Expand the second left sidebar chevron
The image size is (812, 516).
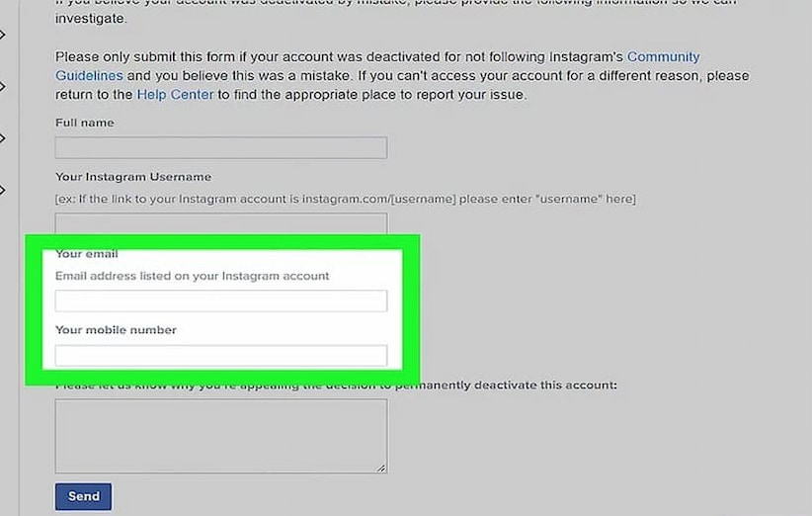coord(3,86)
